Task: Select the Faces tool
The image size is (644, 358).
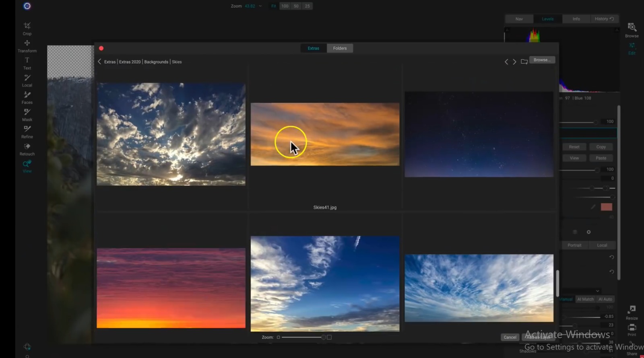Action: [27, 98]
